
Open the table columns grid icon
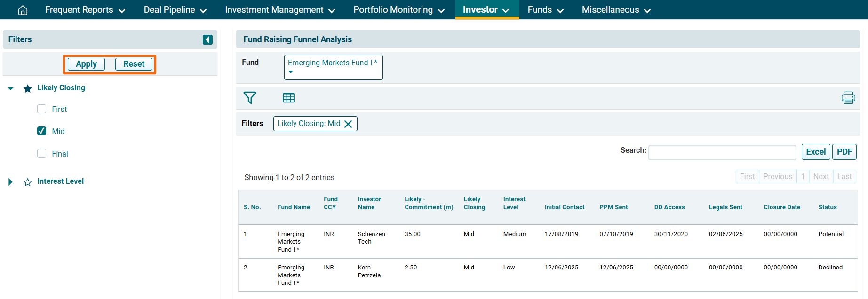(x=288, y=98)
